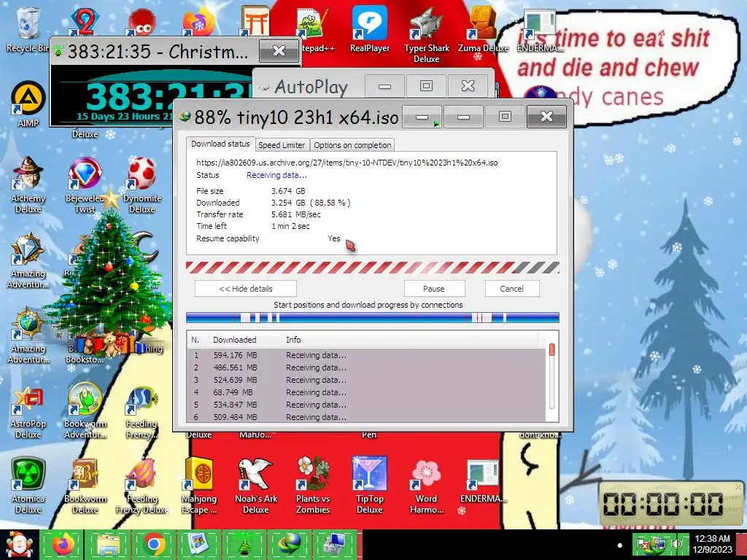Cancel the tiny10 download
This screenshot has width=747, height=560.
(511, 289)
